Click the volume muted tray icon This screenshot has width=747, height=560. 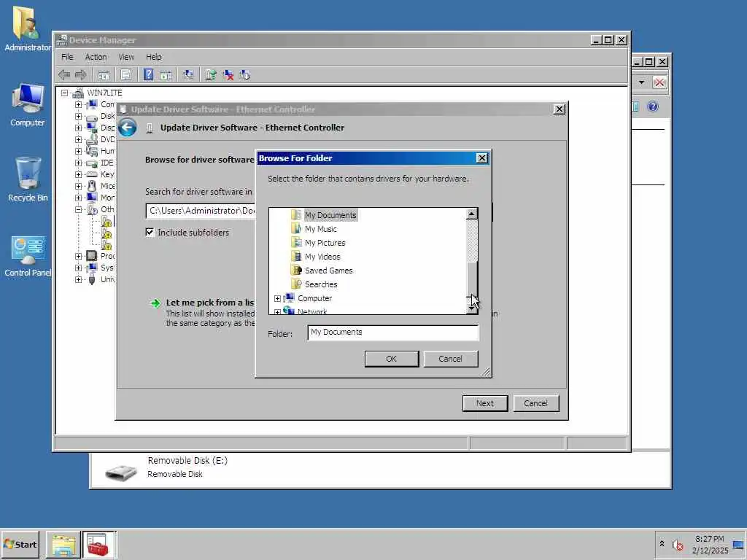pos(677,544)
